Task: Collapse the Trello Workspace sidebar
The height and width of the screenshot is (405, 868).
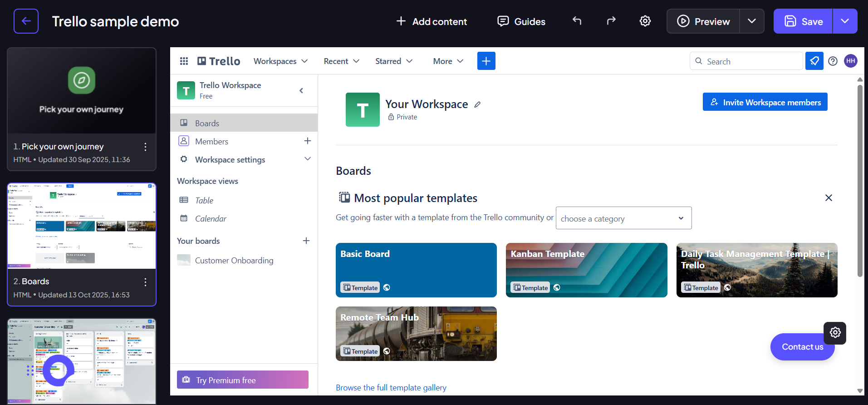Action: (x=301, y=90)
